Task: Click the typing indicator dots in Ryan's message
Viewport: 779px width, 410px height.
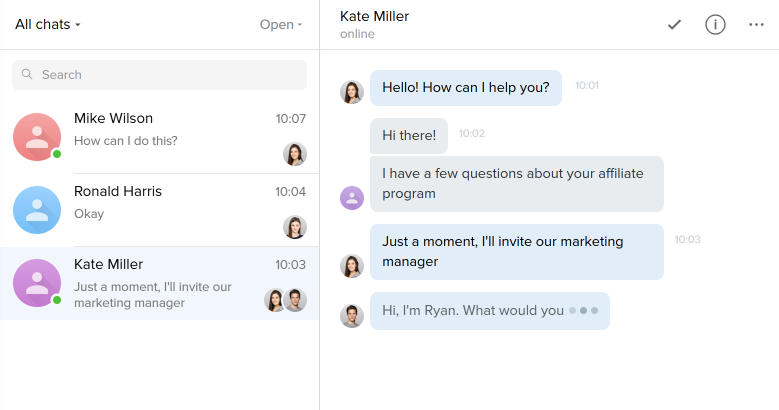Action: 583,311
